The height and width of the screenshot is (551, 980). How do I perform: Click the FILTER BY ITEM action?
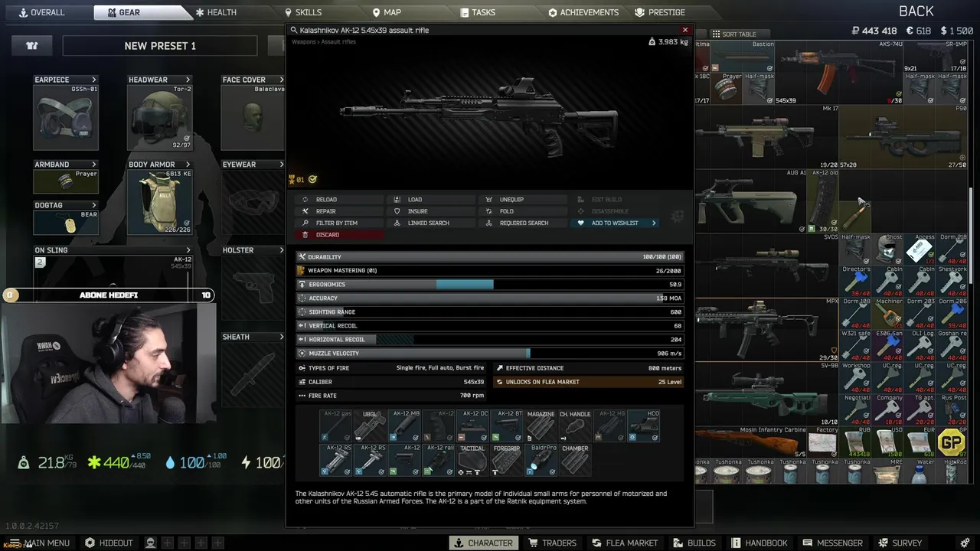point(340,223)
